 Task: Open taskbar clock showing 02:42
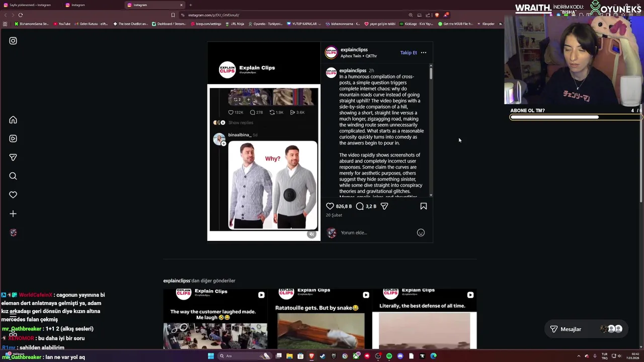tap(633, 356)
